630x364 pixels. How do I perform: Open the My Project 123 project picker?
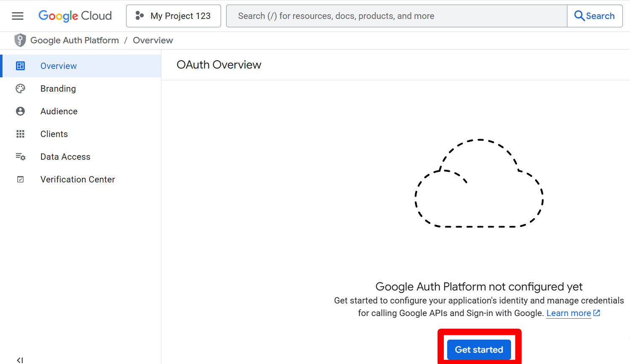pyautogui.click(x=174, y=16)
